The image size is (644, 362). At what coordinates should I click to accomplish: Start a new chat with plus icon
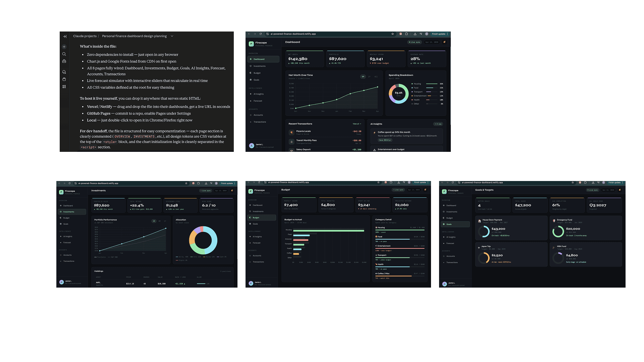(x=64, y=47)
